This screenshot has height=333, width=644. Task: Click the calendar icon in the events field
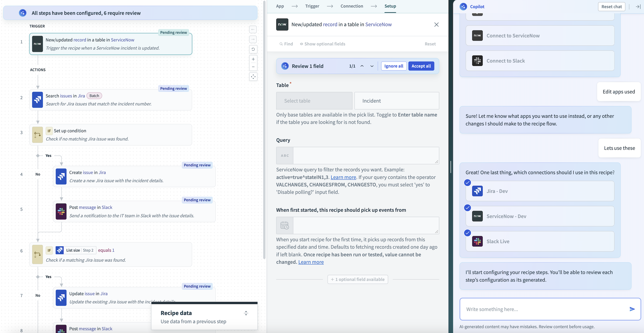285,225
